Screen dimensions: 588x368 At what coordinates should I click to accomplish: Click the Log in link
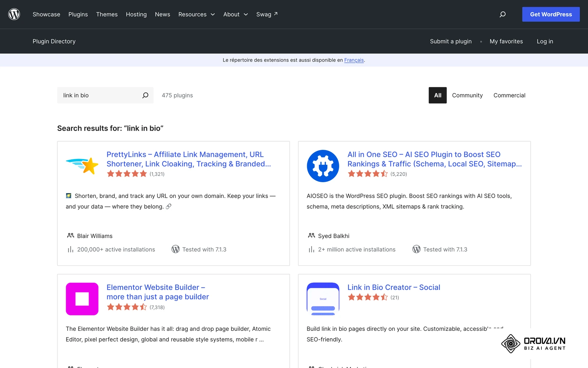point(545,41)
